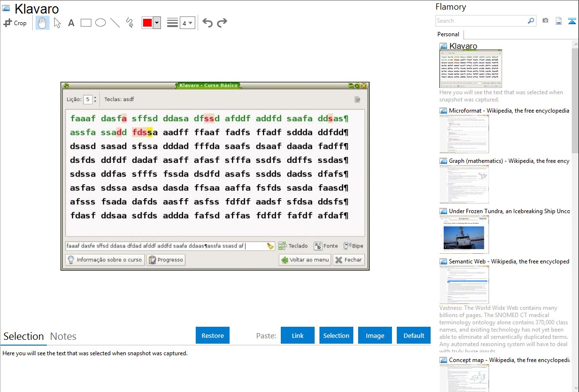Select the arrow pointer tool

pos(57,23)
